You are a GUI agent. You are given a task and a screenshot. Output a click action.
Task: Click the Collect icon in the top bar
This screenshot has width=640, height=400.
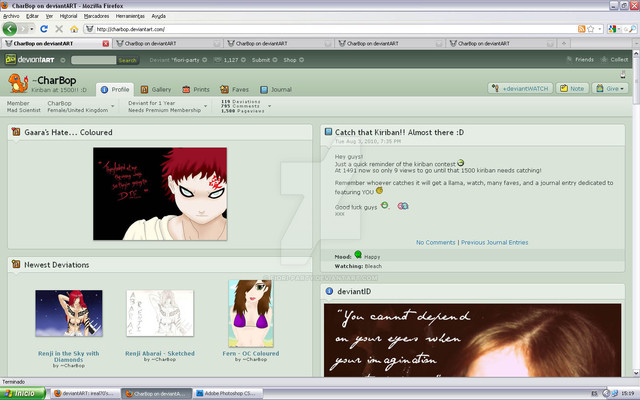tap(604, 60)
